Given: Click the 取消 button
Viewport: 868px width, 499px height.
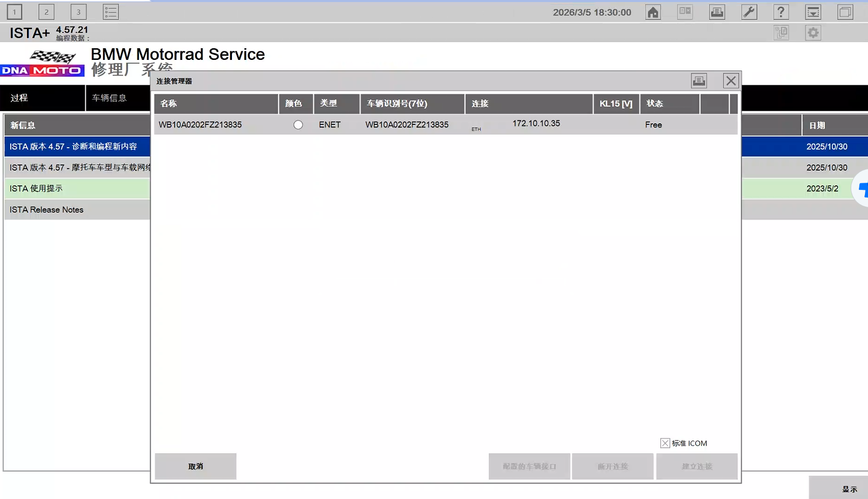Looking at the screenshot, I should (195, 466).
